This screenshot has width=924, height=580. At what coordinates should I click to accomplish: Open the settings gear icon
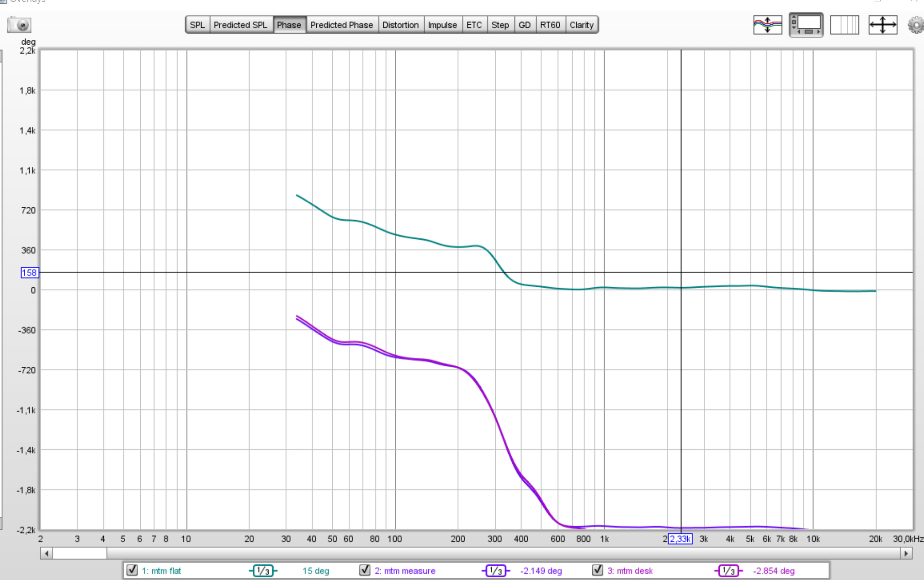[x=915, y=25]
